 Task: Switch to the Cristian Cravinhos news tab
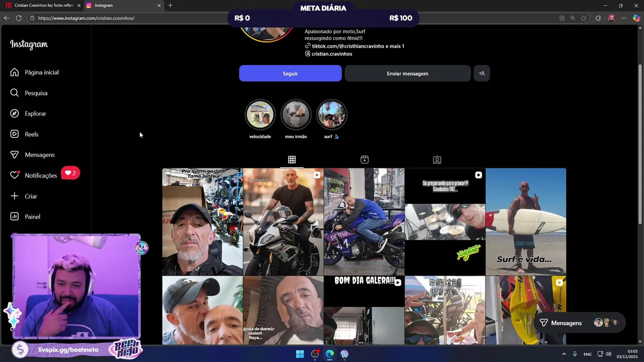click(40, 6)
